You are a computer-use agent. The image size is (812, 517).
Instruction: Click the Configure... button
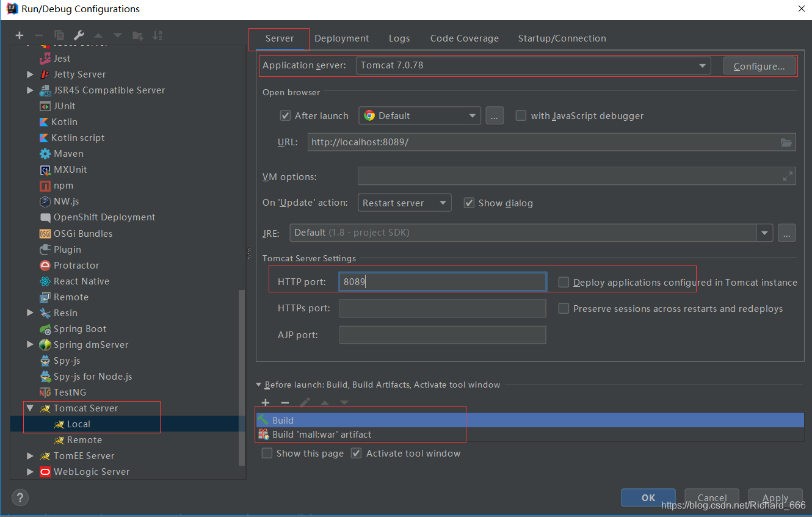click(x=759, y=66)
